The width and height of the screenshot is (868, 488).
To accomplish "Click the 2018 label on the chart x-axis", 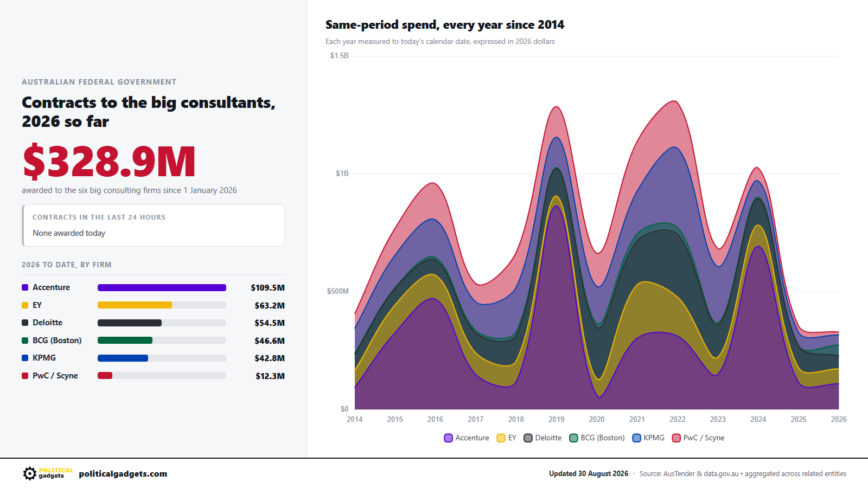I will click(x=516, y=420).
